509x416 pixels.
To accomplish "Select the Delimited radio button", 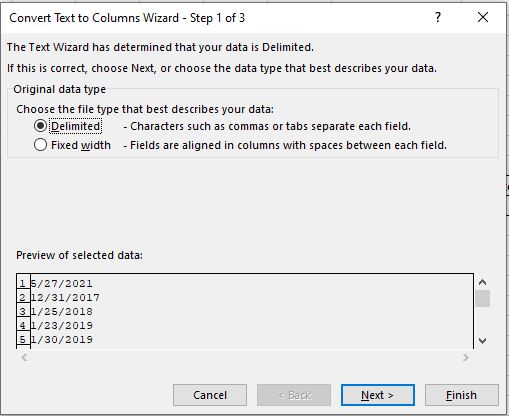I will point(40,126).
